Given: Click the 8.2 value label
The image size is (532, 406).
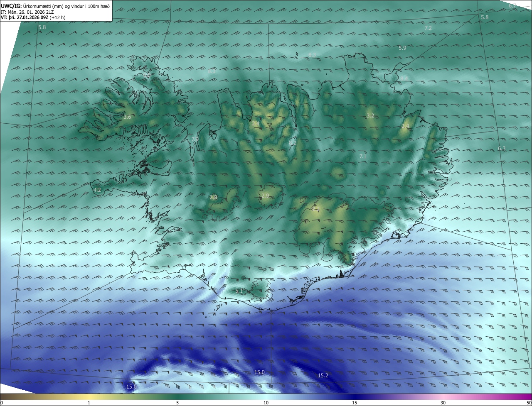Looking at the screenshot, I should pos(293,143).
